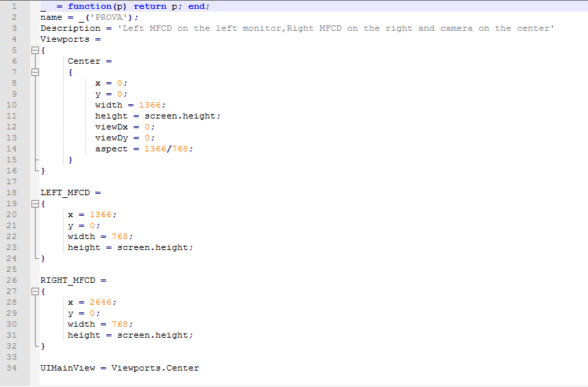Click line number 18 in the margin
The height and width of the screenshot is (387, 588).
12,192
